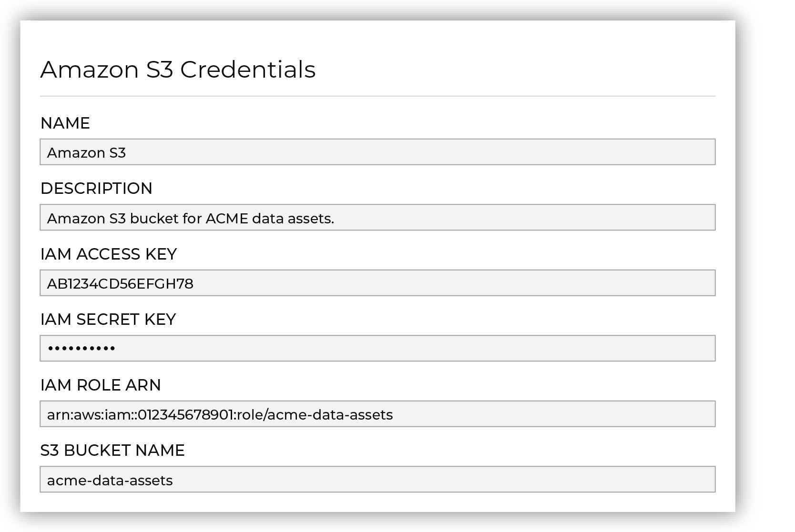Click the NAME field label
The width and height of the screenshot is (795, 532).
[65, 123]
